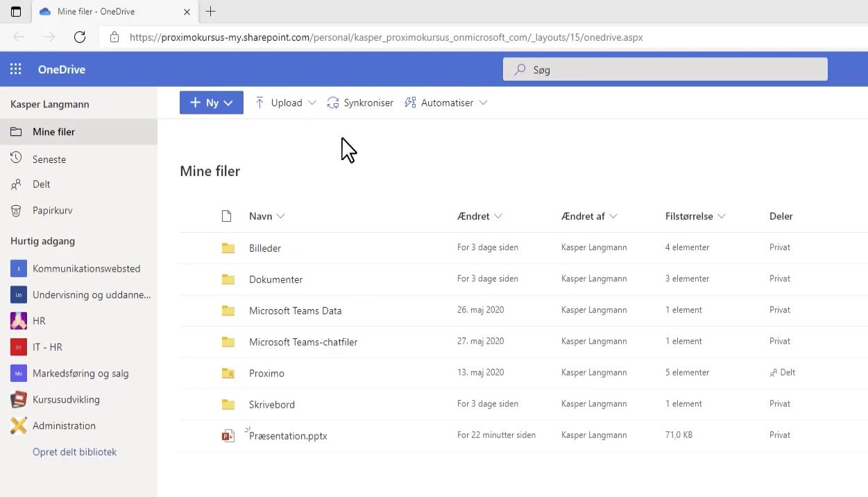Select Mine filer in the sidebar

point(78,132)
